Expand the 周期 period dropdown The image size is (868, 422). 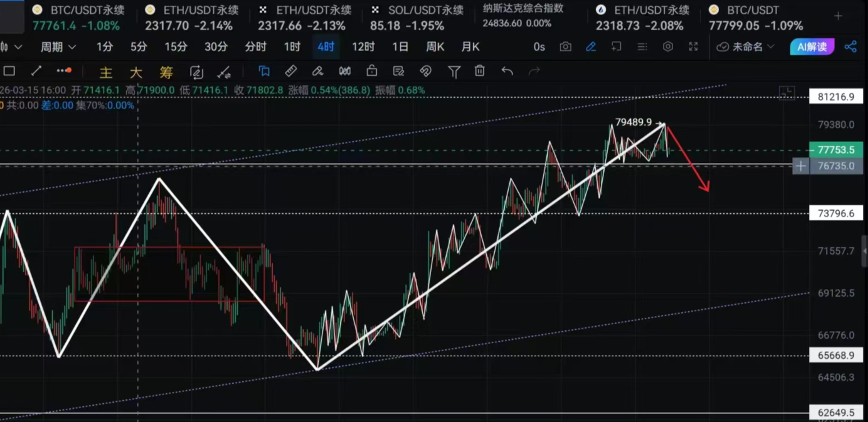tap(58, 47)
